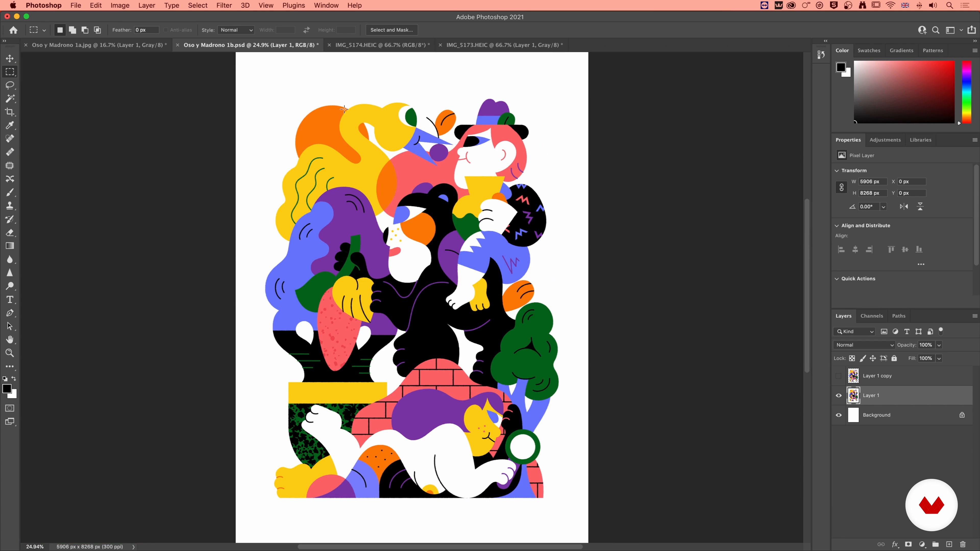980x551 pixels.
Task: Toggle lock transparent pixels
Action: (852, 358)
